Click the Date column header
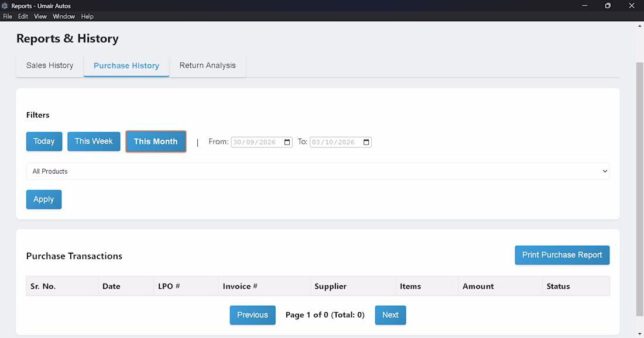This screenshot has width=644, height=338. pyautogui.click(x=126, y=287)
